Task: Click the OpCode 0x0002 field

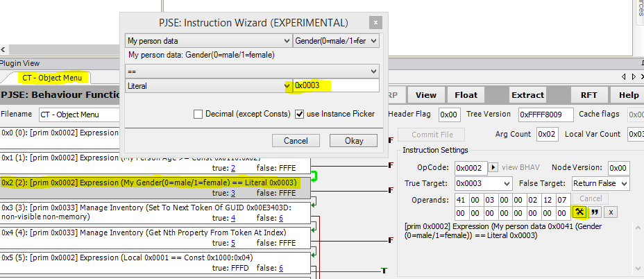Action: click(x=471, y=168)
